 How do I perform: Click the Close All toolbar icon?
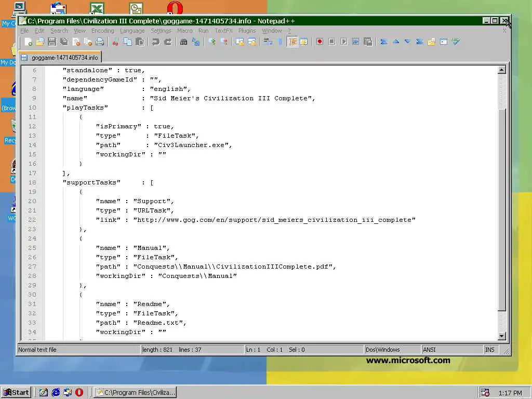click(x=88, y=42)
